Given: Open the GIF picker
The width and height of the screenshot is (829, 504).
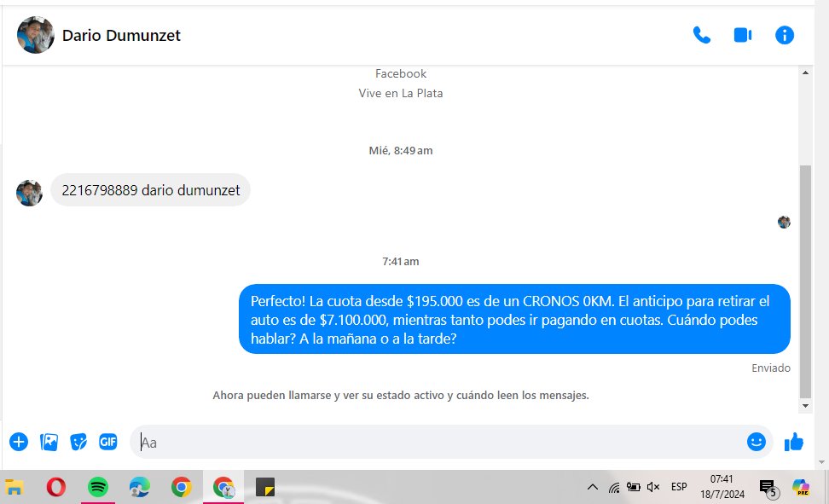Looking at the screenshot, I should coord(107,442).
